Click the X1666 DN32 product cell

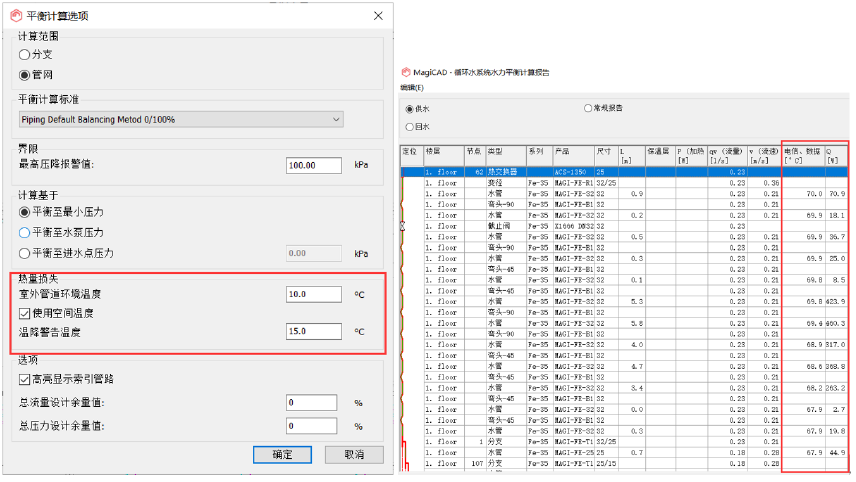point(574,226)
